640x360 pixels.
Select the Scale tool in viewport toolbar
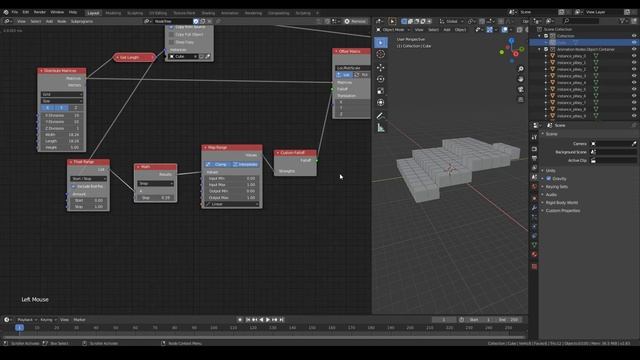pyautogui.click(x=380, y=91)
